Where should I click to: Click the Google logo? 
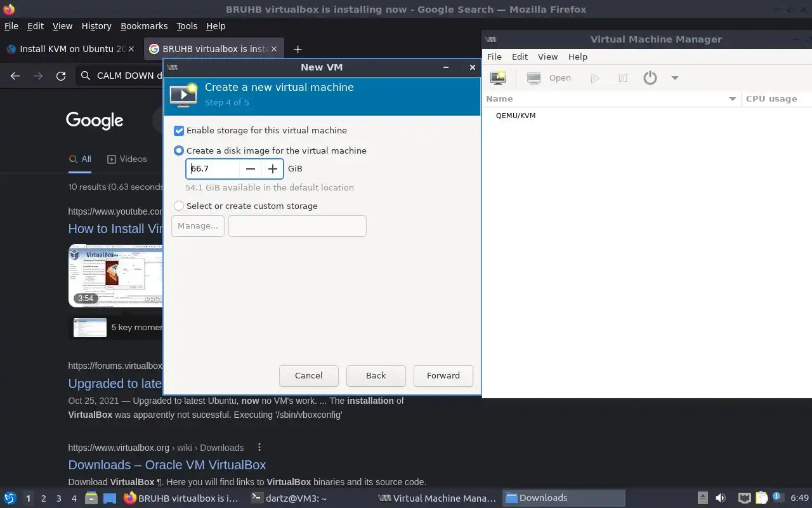[x=95, y=120]
